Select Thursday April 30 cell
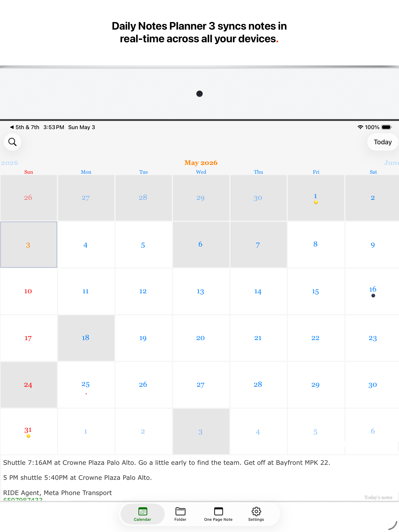The width and height of the screenshot is (399, 532). pos(259,198)
